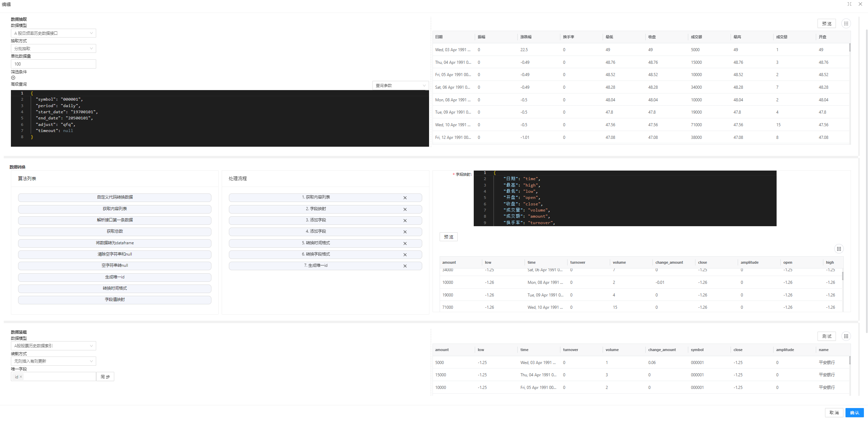This screenshot has width=868, height=421.
Task: Click the 确认 confirm button
Action: pyautogui.click(x=854, y=412)
